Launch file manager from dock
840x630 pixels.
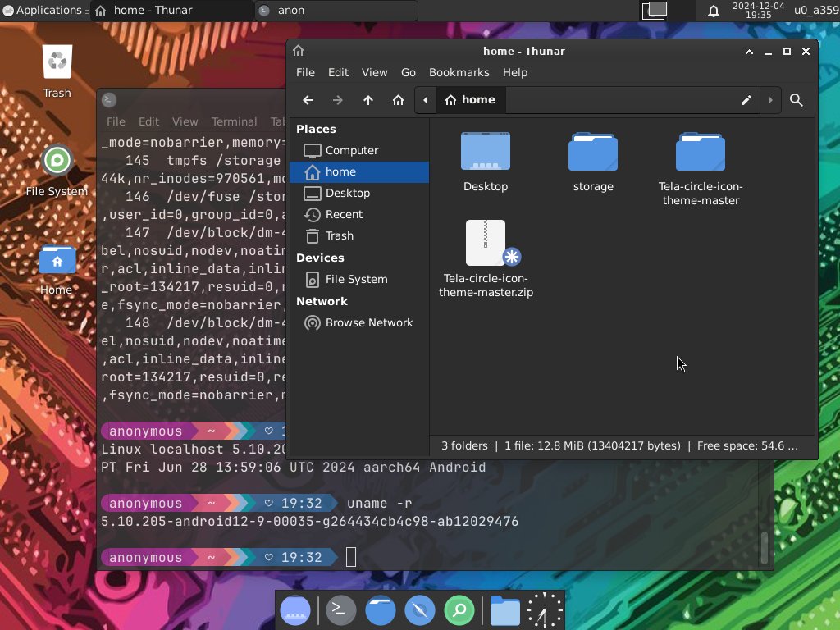pos(381,610)
